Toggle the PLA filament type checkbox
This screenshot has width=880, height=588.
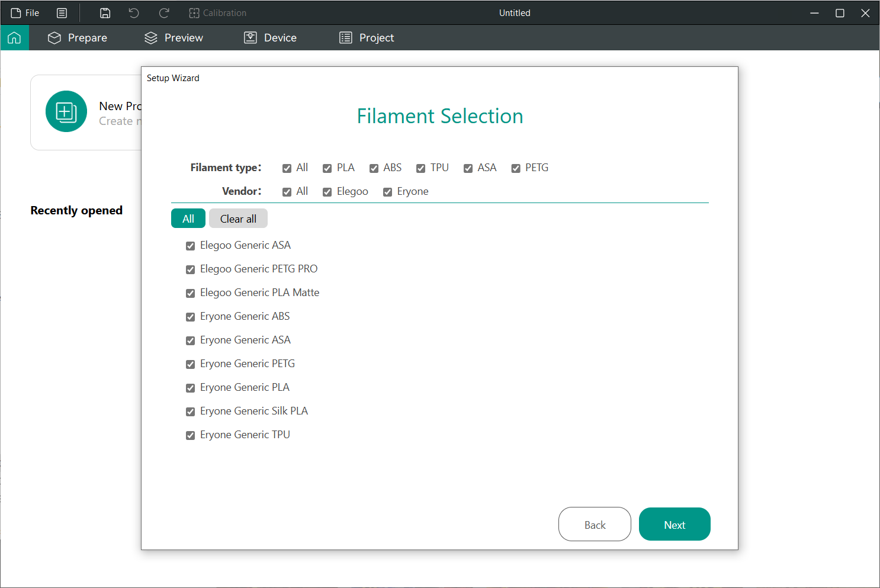click(x=327, y=168)
